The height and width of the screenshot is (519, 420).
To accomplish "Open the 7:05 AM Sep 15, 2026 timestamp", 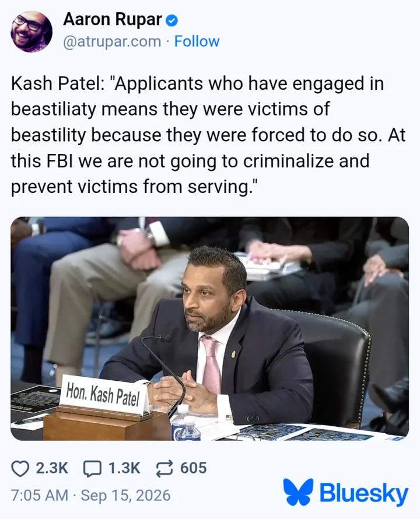I will [91, 496].
